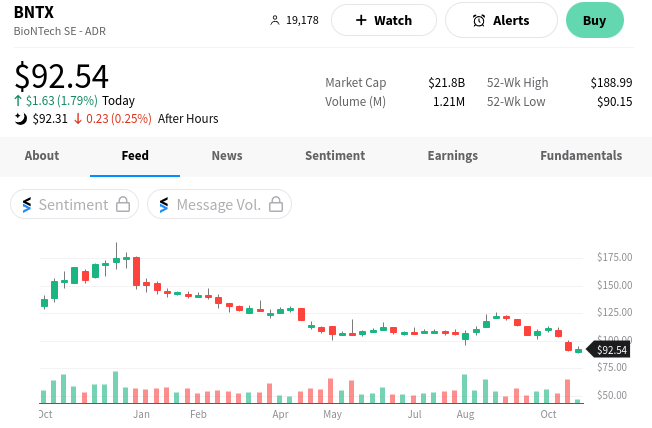Select the Sentiment tab

pyautogui.click(x=335, y=155)
